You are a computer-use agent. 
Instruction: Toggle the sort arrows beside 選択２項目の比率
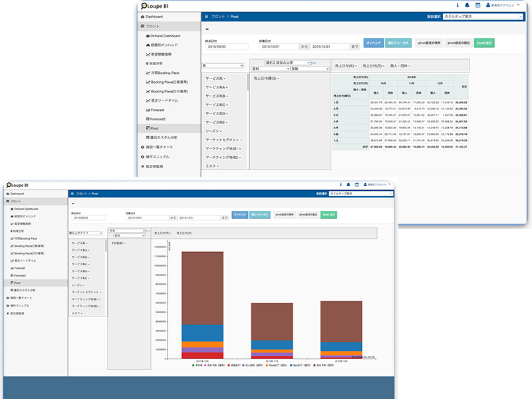[x=314, y=62]
